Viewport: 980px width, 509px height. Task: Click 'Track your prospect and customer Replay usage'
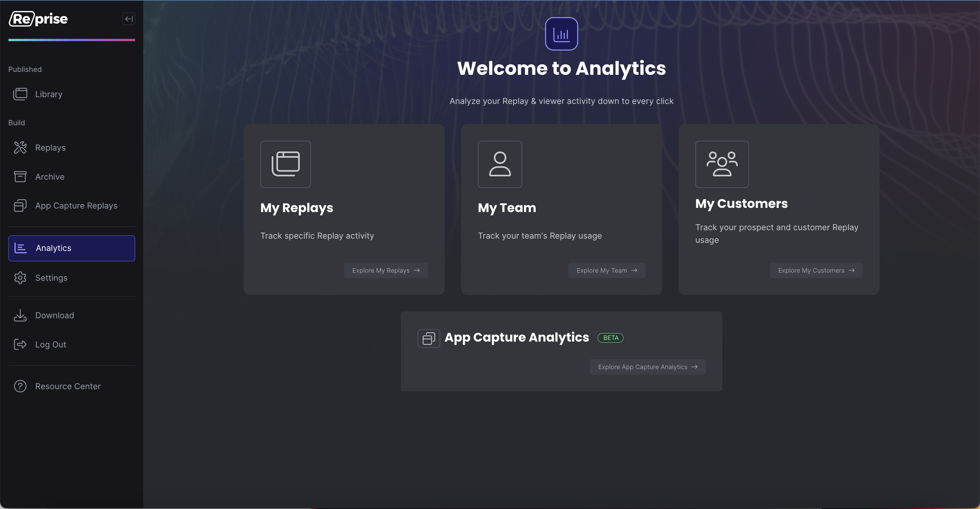pos(777,233)
